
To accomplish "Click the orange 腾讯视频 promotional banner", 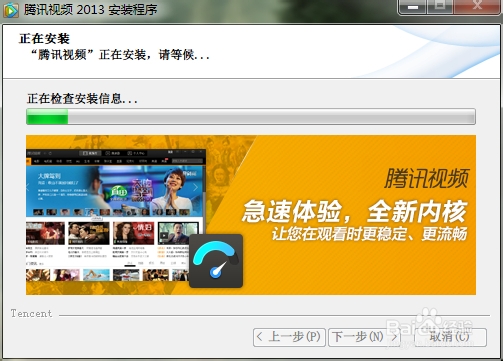I will (251, 215).
